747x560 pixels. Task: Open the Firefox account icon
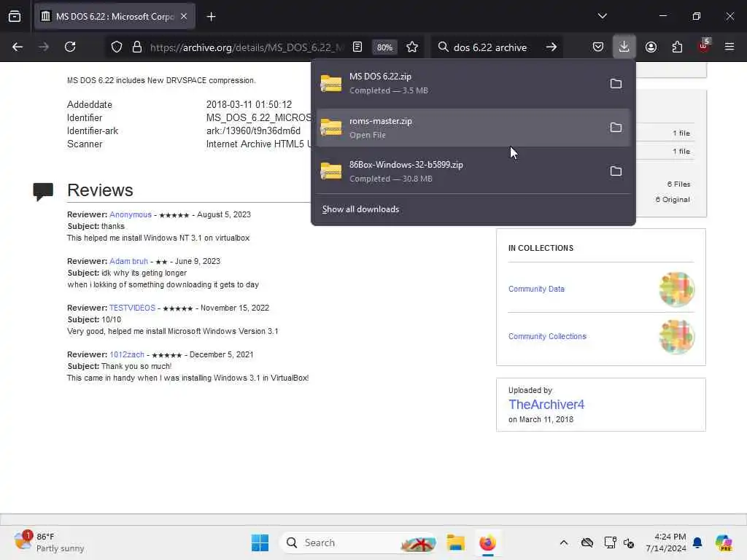651,47
